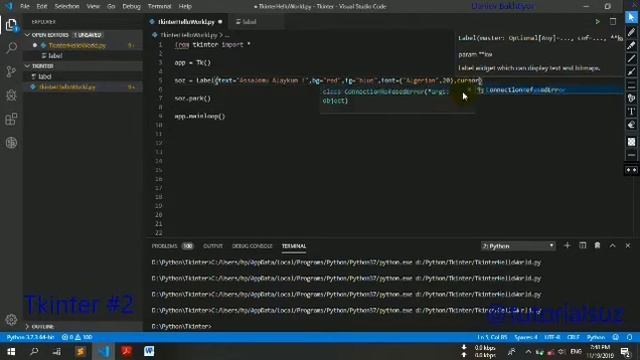Switch to the Problems panel tab
Screen dimensions: 640x360
[x=172, y=246]
